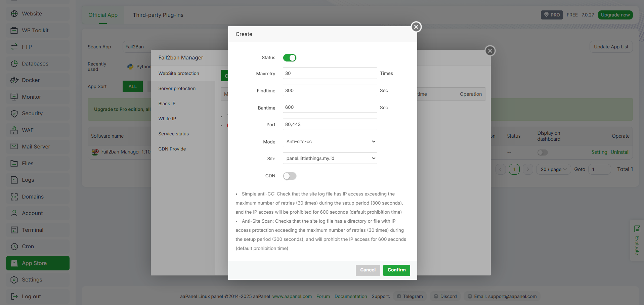
Task: Open the Evaluate feedback icon
Action: [637, 229]
